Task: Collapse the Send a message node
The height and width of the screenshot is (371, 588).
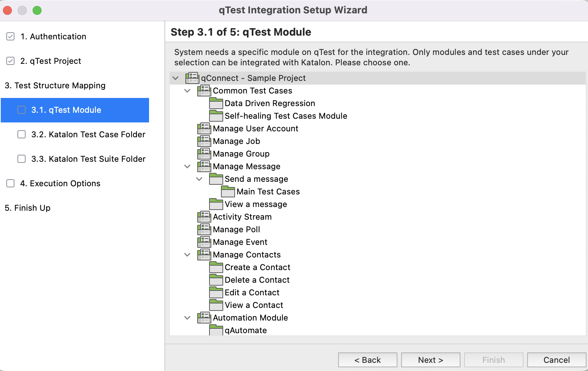Action: (x=199, y=179)
